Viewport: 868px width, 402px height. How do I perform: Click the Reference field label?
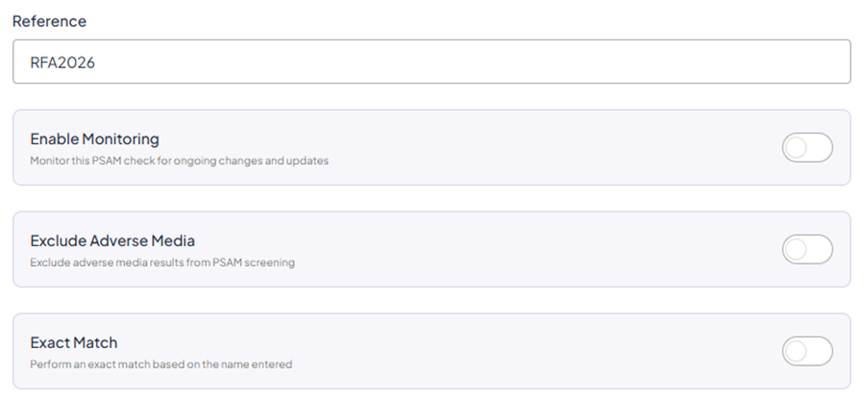point(49,21)
